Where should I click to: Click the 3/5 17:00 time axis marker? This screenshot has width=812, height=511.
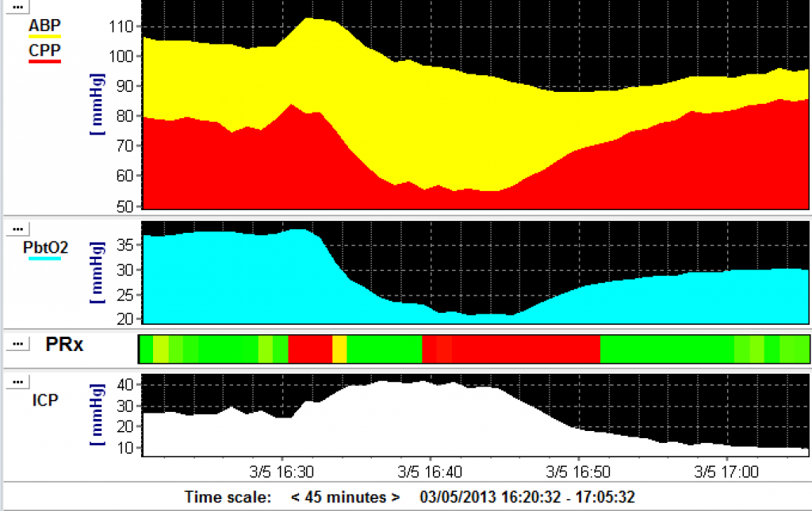click(x=726, y=471)
